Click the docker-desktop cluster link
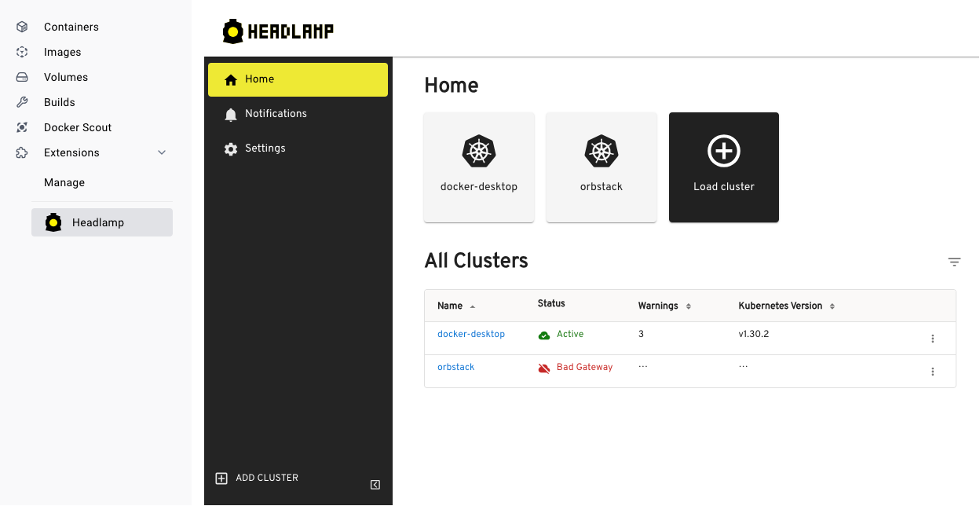Viewport: 980px width, 506px height. (471, 334)
